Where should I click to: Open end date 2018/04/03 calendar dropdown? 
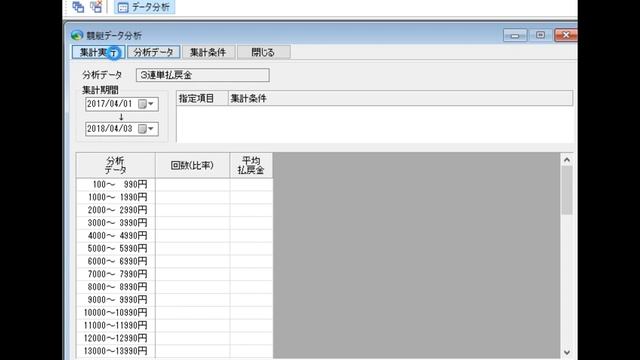(147, 129)
